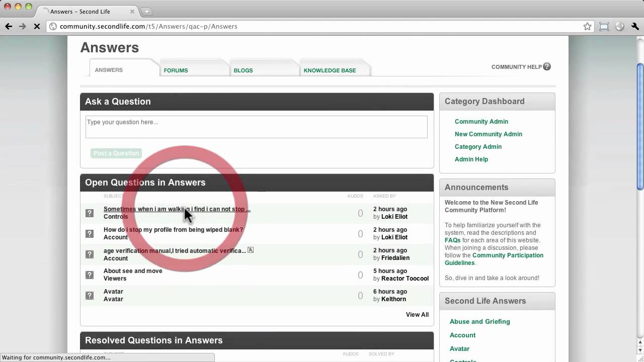
Task: Click the '5 hours ago' timestamp
Action: tap(390, 271)
